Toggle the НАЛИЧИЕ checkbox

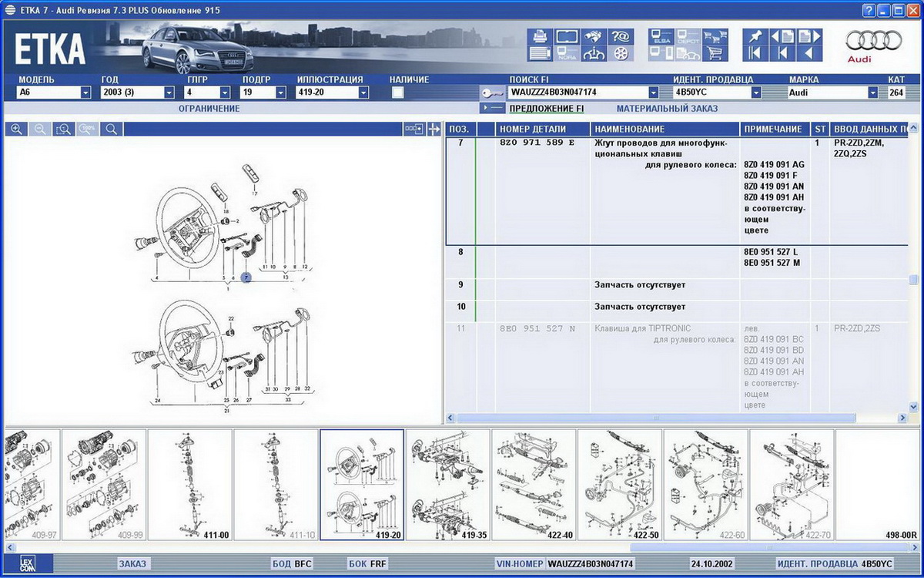(397, 92)
